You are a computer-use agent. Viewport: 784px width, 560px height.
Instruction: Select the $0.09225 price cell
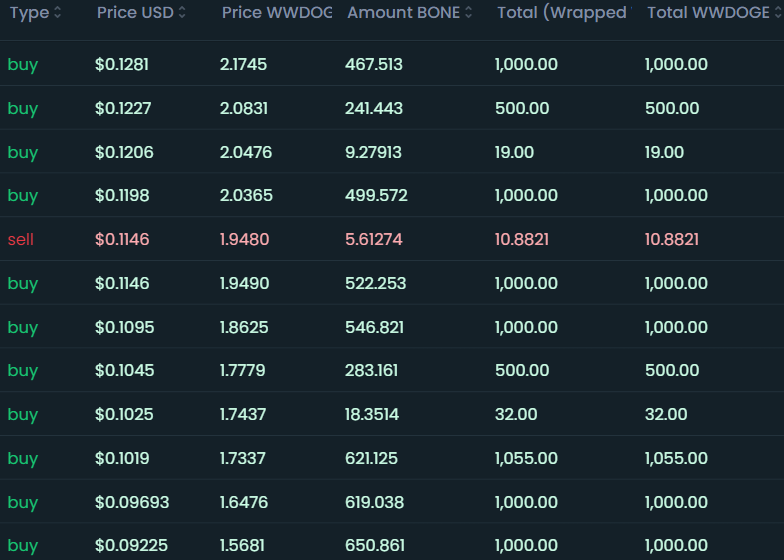point(132,546)
